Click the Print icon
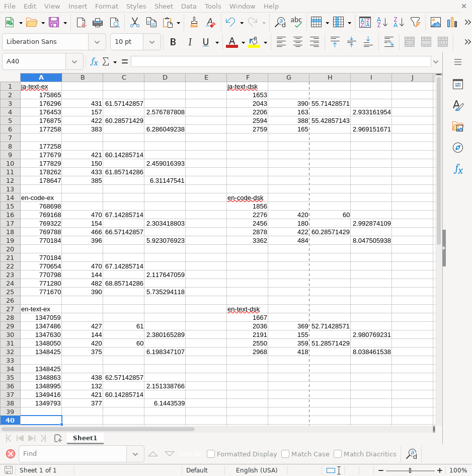Viewport: 472px width, 476px height. pyautogui.click(x=98, y=23)
